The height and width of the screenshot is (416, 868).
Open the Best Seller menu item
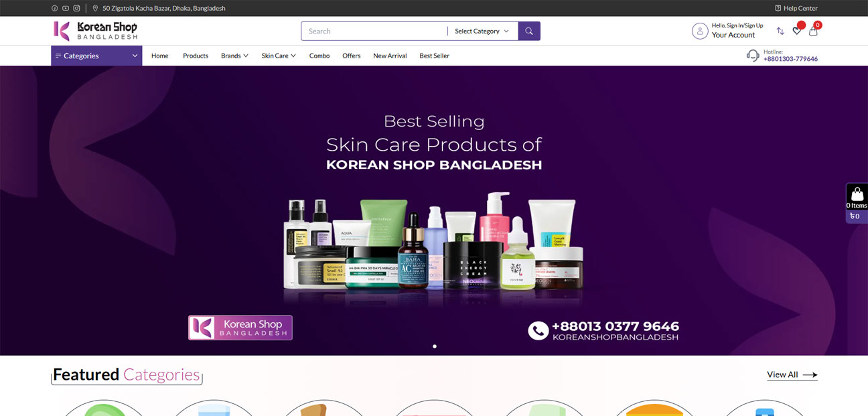435,56
